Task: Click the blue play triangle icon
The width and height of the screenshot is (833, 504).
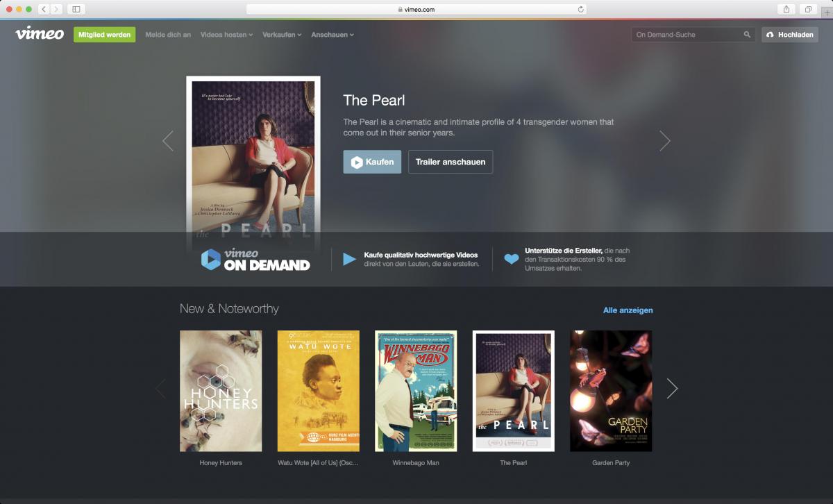Action: point(349,259)
